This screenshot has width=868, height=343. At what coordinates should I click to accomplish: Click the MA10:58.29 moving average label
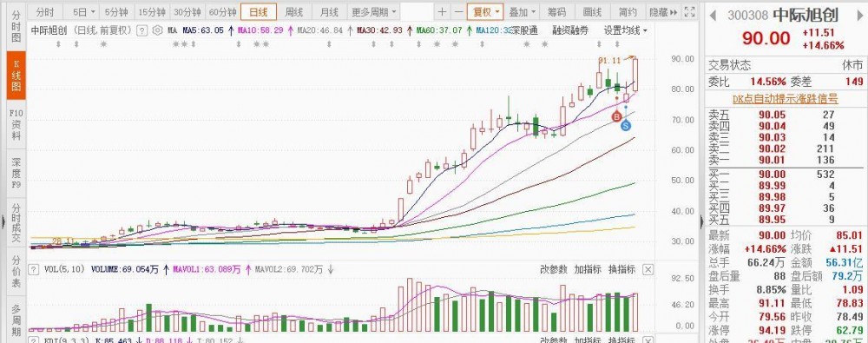(x=260, y=30)
